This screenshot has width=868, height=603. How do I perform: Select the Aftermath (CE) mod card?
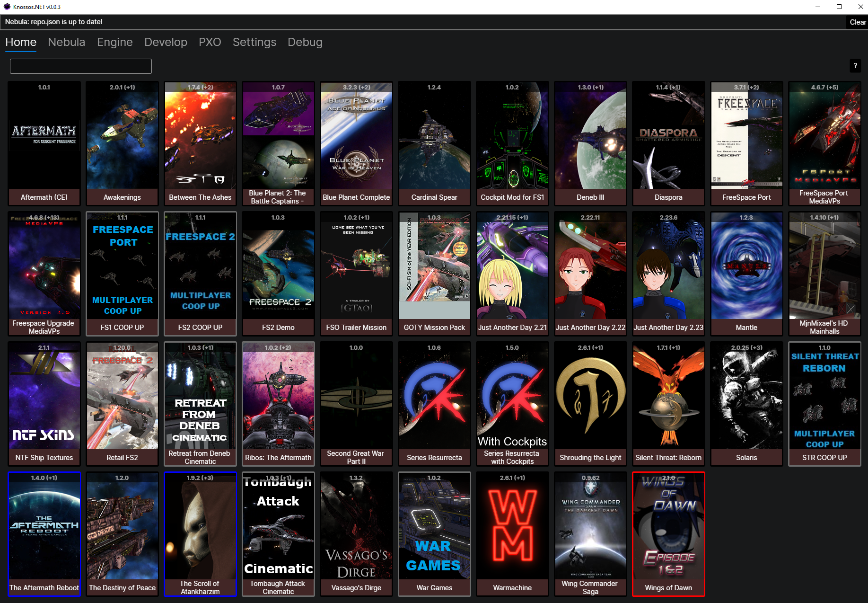[44, 143]
